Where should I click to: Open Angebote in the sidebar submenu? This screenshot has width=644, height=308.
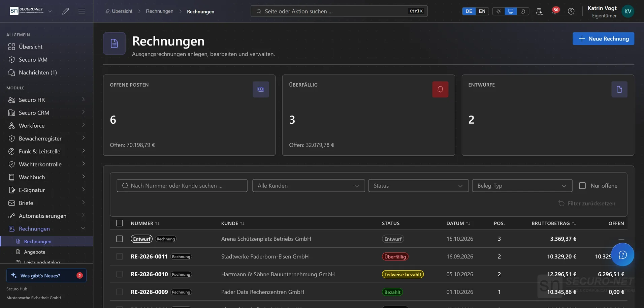coord(34,252)
